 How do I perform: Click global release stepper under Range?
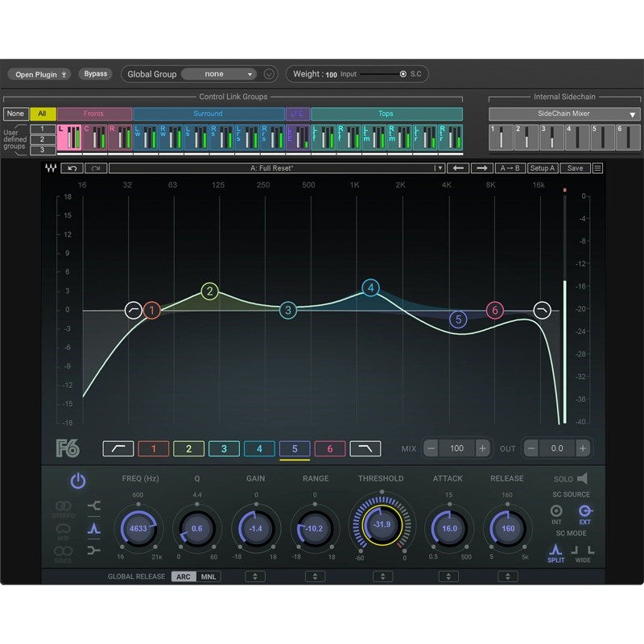(x=315, y=576)
